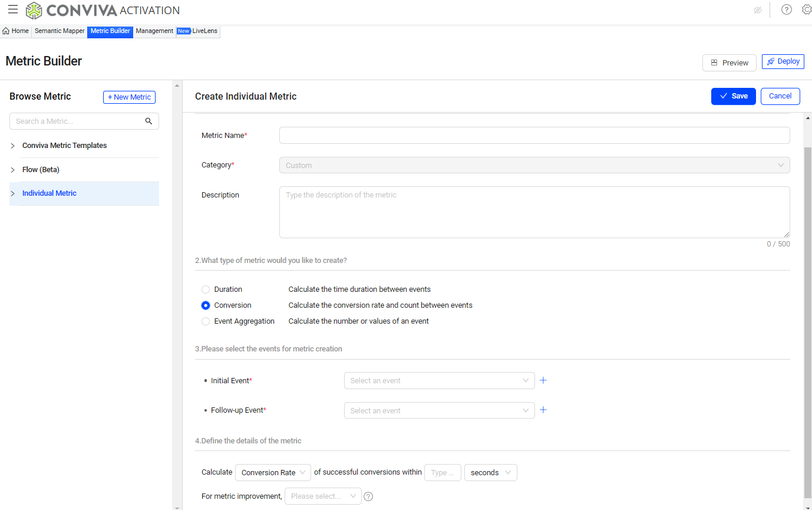Switch to the Semantic Mapper tab
812x510 pixels.
(60, 31)
